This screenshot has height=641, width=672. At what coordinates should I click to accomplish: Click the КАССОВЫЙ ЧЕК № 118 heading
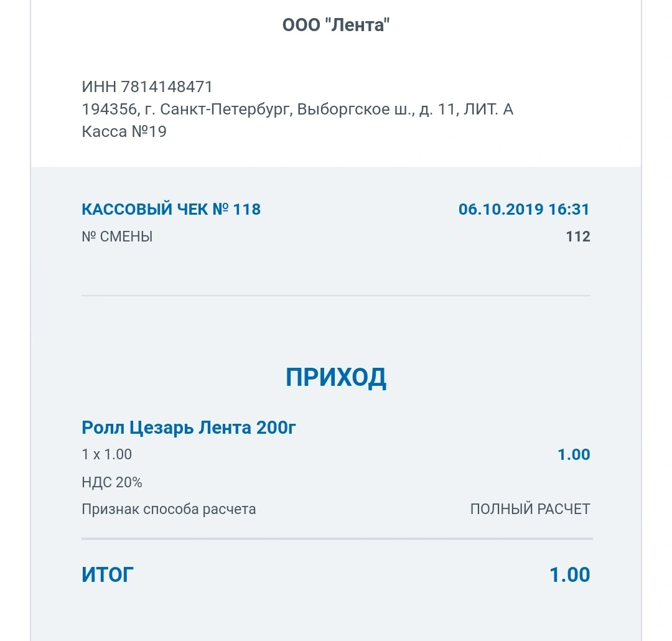[171, 209]
